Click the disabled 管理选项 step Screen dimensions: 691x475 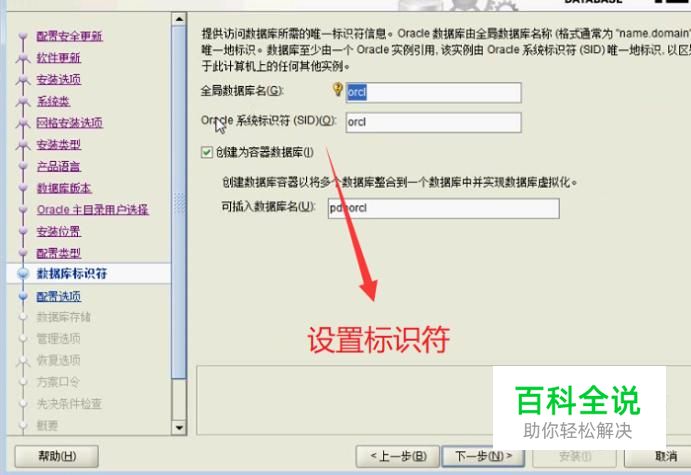[59, 339]
